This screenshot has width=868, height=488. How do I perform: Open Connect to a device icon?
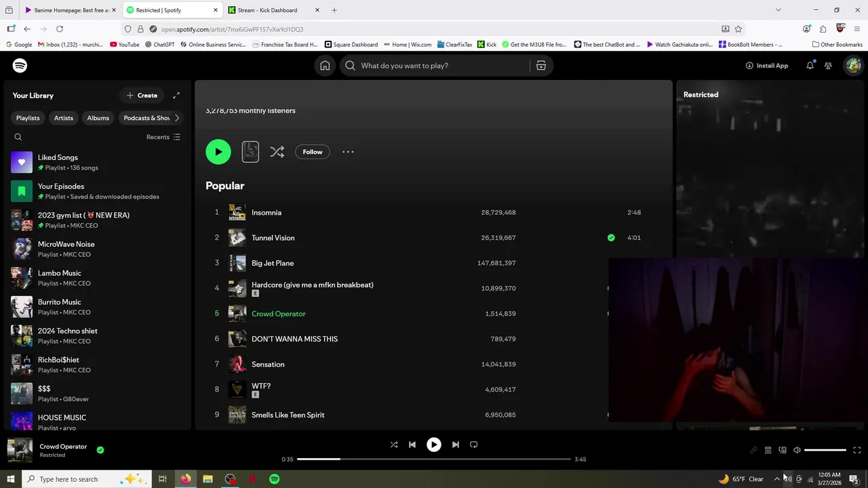click(783, 450)
